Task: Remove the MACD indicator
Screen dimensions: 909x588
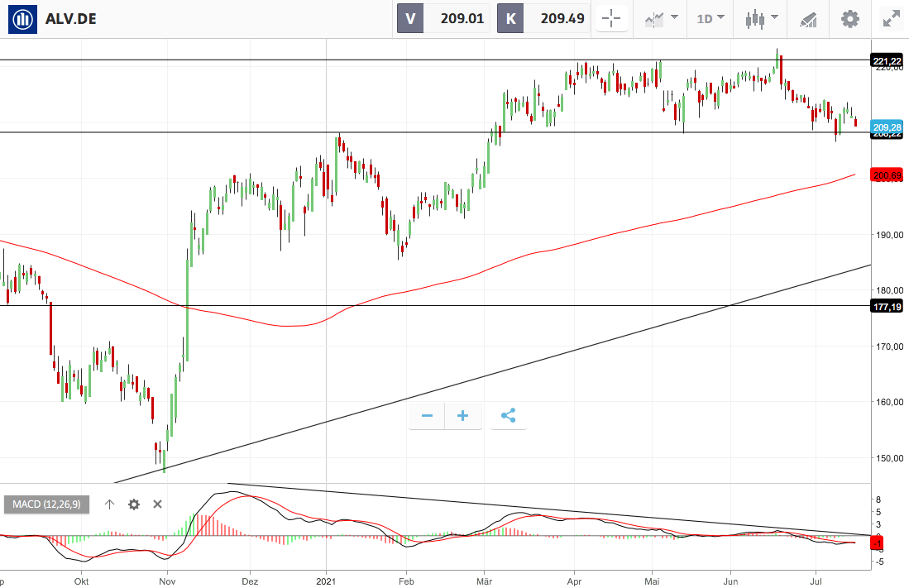Action: 157,504
